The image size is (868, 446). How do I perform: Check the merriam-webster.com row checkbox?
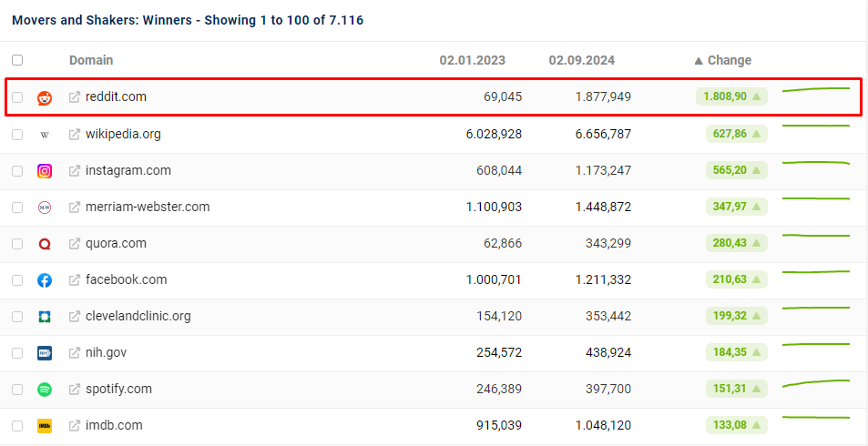(17, 208)
